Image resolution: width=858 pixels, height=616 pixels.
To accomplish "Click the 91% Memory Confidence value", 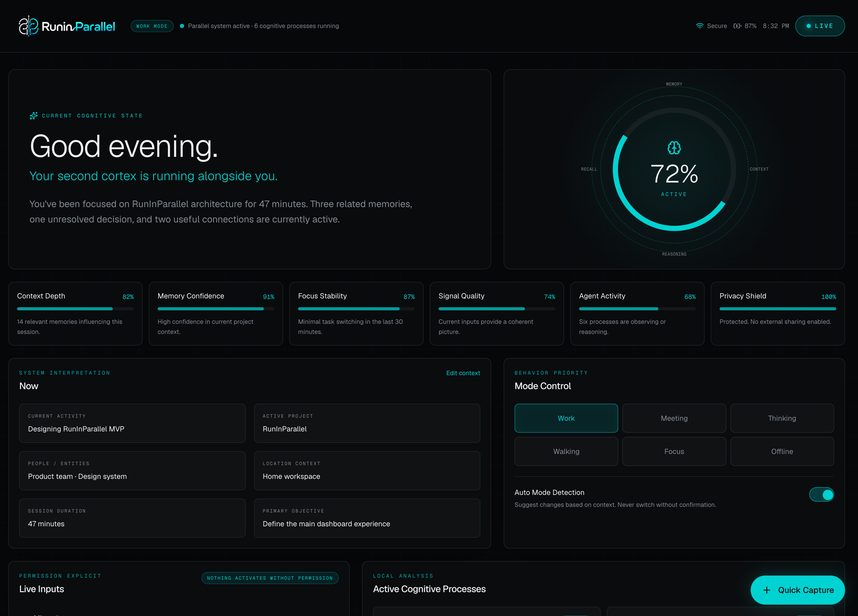I will pyautogui.click(x=269, y=297).
